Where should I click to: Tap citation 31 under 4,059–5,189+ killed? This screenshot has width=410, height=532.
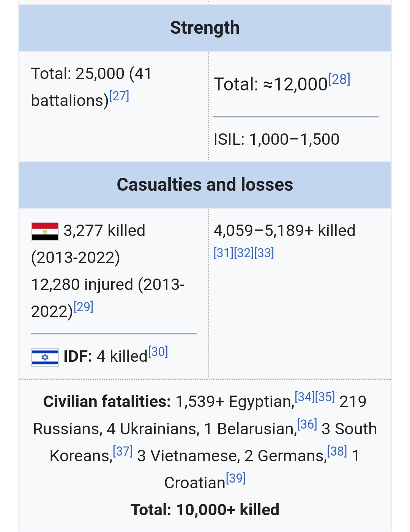click(223, 253)
